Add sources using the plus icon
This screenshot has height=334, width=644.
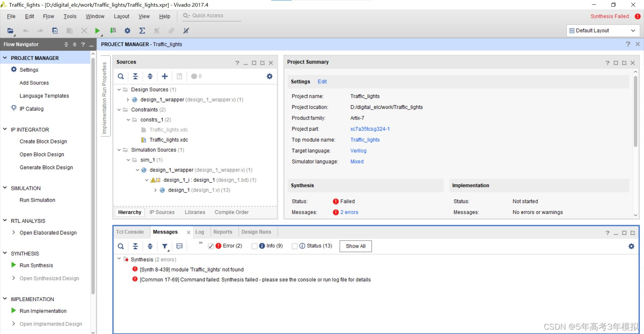pyautogui.click(x=165, y=76)
